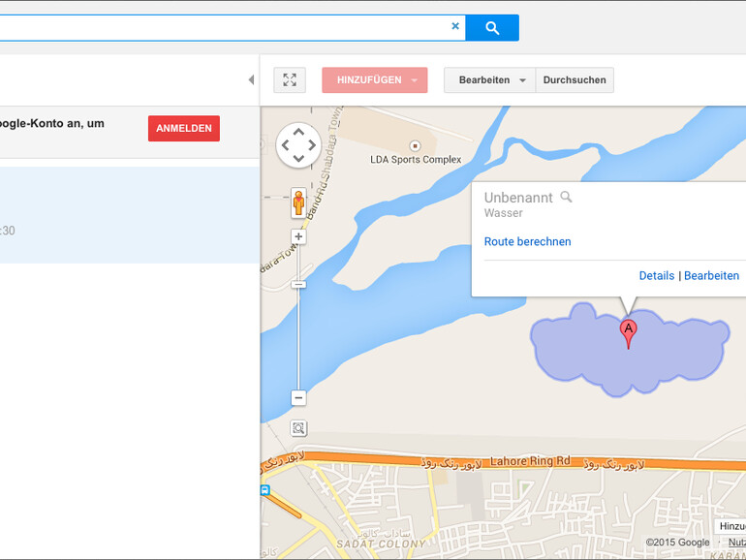Click the Wasser subtitle text
746x560 pixels.
(x=504, y=213)
